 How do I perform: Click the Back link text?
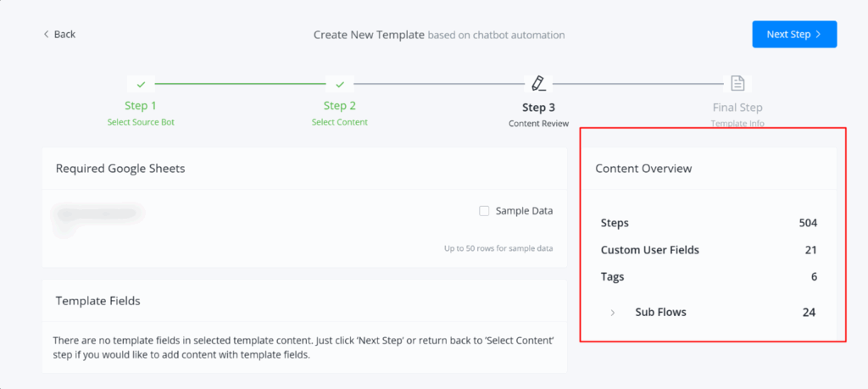click(x=64, y=34)
